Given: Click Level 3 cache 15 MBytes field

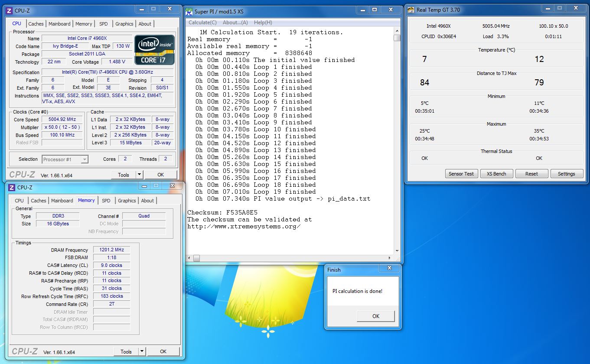Looking at the screenshot, I should 131,143.
